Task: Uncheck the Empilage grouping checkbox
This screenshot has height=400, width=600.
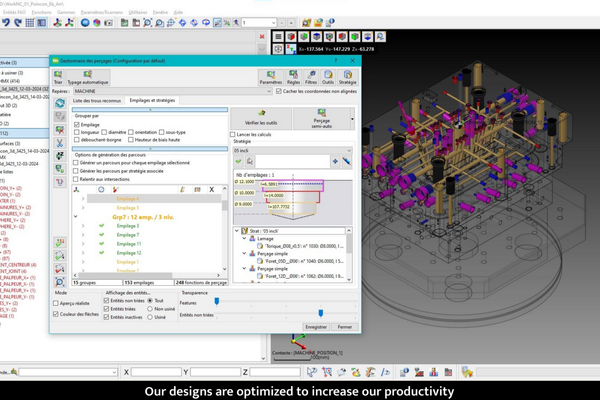Action: click(x=77, y=124)
